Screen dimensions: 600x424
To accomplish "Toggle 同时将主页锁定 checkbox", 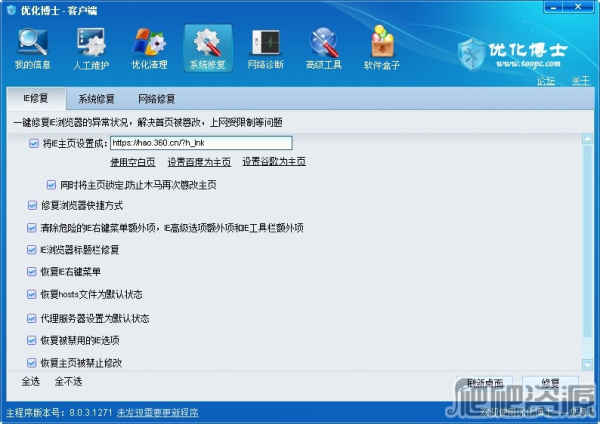I will click(51, 185).
